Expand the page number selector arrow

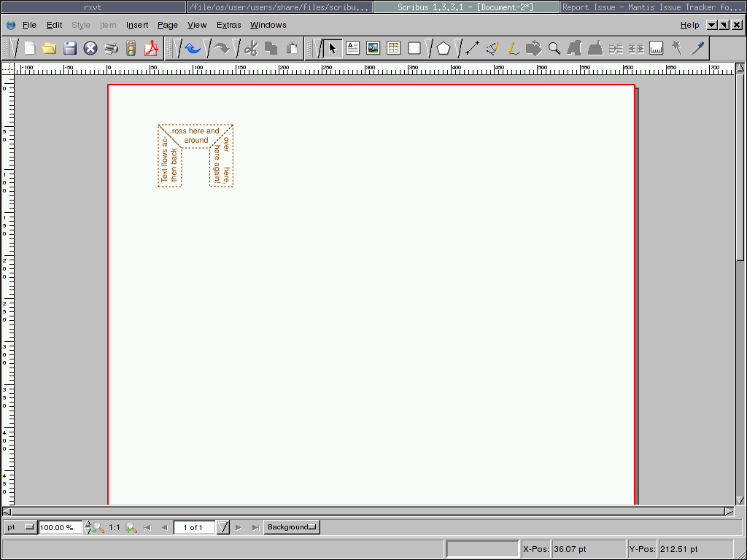[223, 527]
